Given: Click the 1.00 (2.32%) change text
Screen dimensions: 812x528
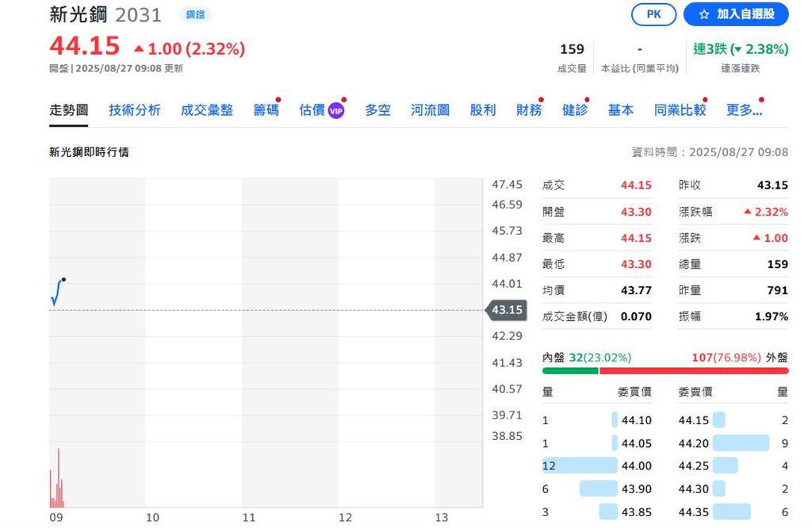Looking at the screenshot, I should pos(197,49).
